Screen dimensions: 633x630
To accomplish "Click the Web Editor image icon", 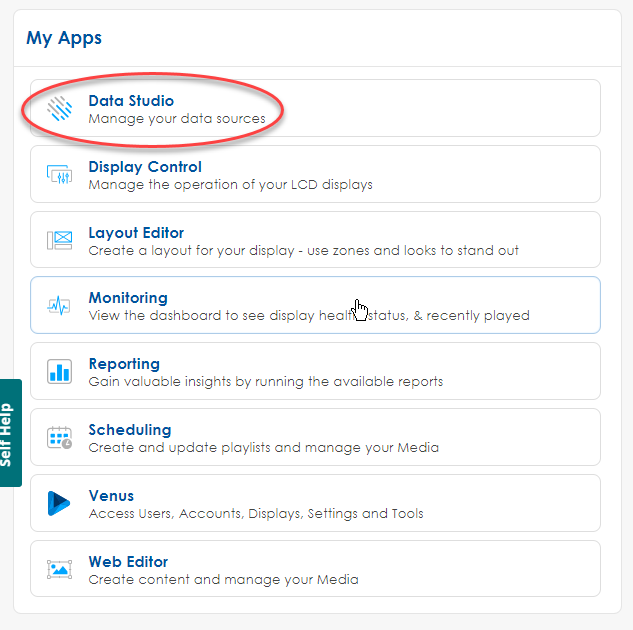I will [60, 570].
